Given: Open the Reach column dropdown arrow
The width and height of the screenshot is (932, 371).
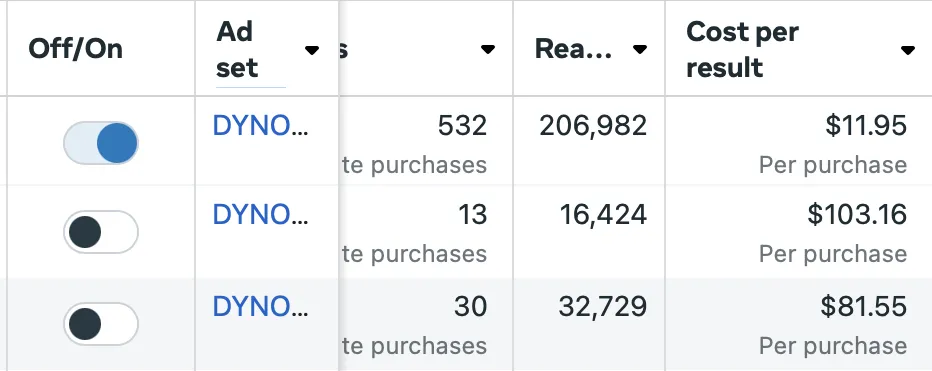Looking at the screenshot, I should click(640, 49).
